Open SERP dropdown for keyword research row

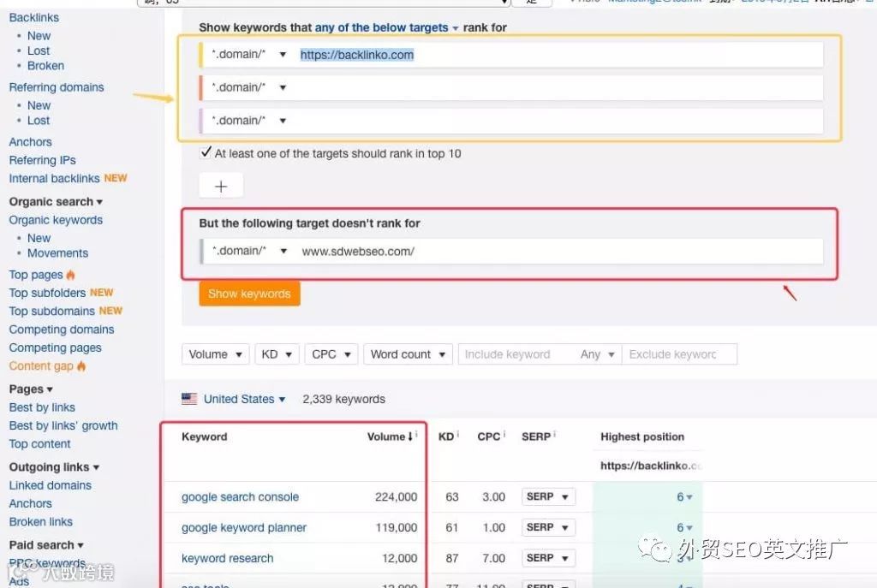pyautogui.click(x=548, y=558)
